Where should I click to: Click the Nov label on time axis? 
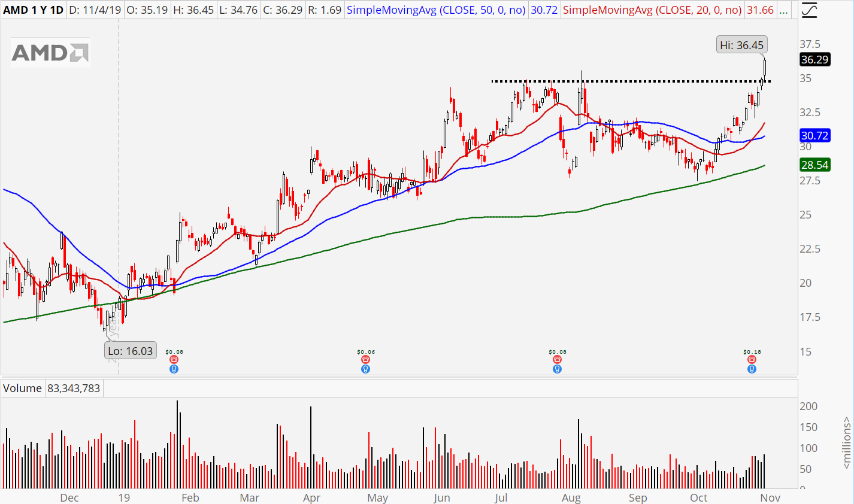pyautogui.click(x=770, y=498)
